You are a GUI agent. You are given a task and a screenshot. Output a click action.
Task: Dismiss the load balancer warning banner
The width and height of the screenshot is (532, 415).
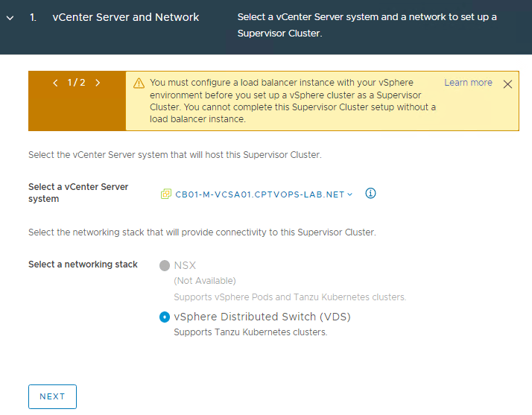pyautogui.click(x=507, y=84)
